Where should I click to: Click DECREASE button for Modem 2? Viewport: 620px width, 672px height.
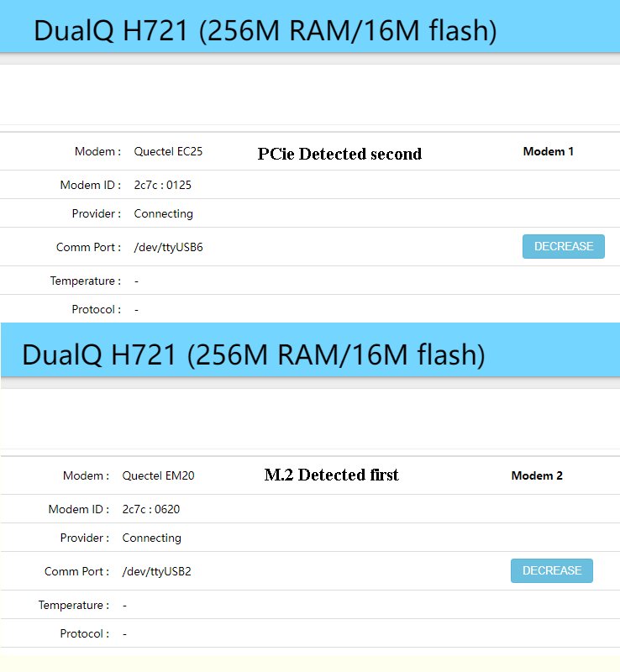pyautogui.click(x=552, y=570)
